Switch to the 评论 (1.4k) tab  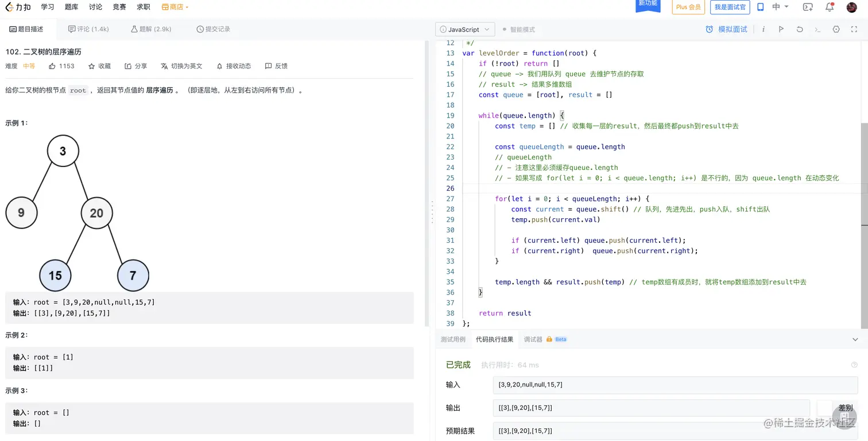coord(88,29)
